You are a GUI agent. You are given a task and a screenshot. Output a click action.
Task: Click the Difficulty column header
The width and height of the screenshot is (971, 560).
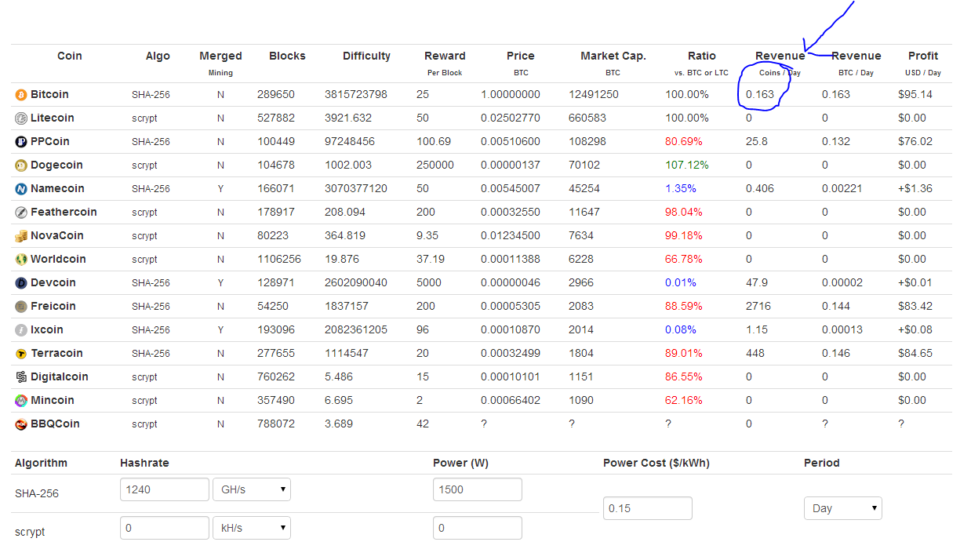tap(366, 56)
